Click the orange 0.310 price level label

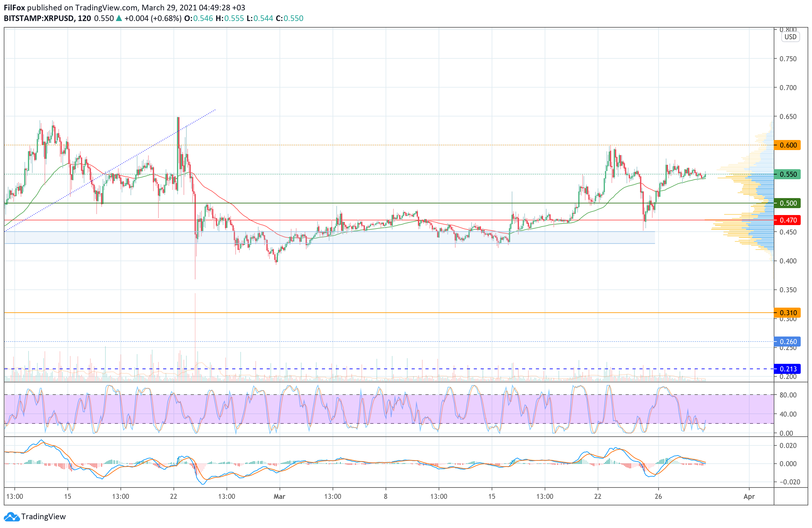(x=788, y=313)
